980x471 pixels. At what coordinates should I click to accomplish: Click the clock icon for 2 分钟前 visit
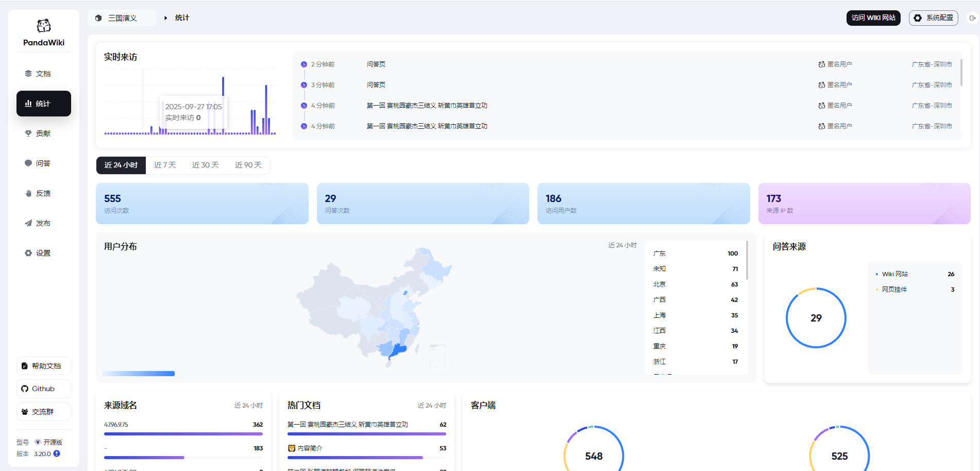coord(304,64)
